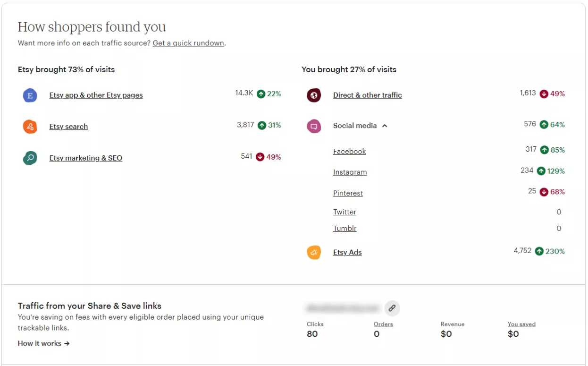
Task: Click the '4,752' Etsy Ads value
Action: 522,251
